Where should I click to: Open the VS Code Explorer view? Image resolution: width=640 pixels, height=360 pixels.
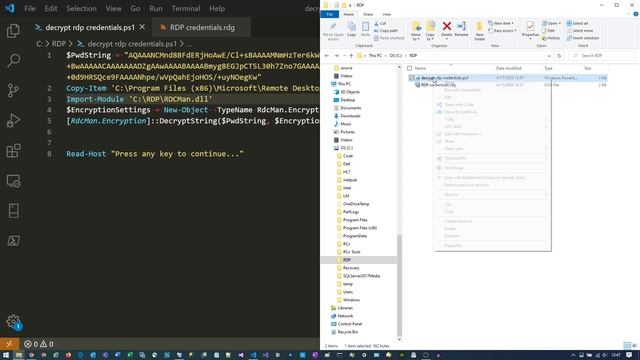point(13,31)
